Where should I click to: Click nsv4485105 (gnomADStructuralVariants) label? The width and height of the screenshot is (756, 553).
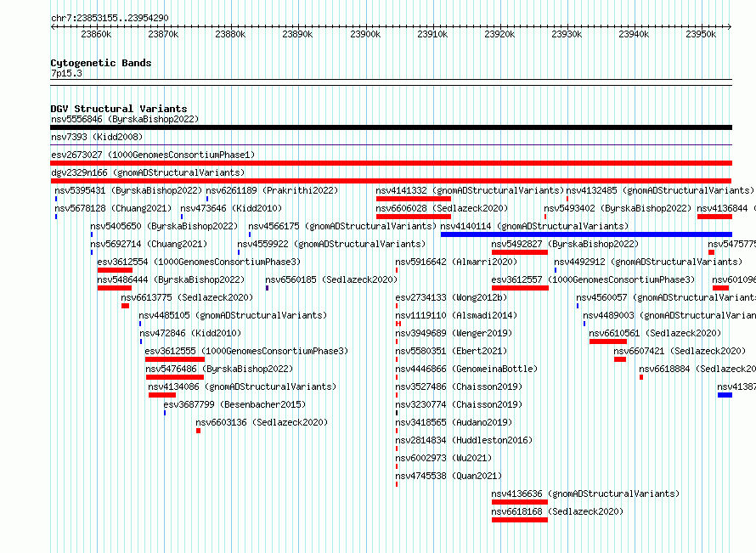(x=233, y=315)
